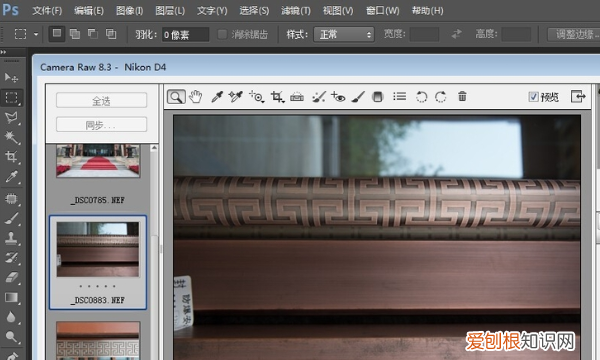Select the Straighten tool

297,97
